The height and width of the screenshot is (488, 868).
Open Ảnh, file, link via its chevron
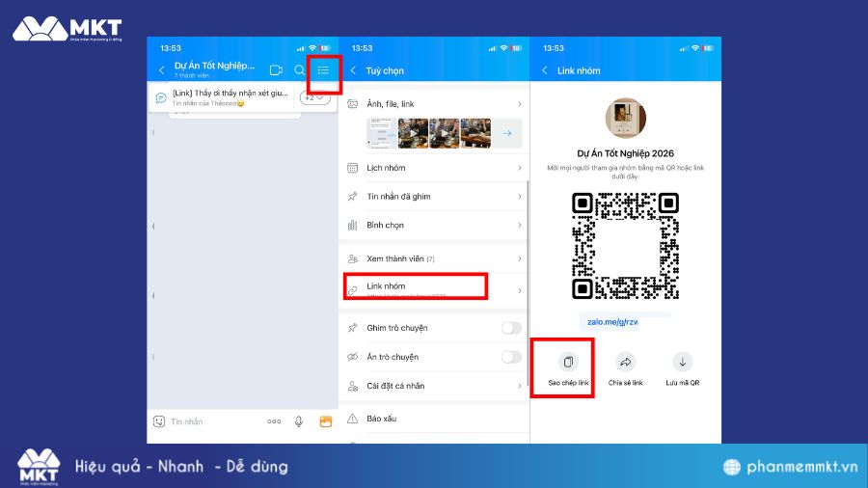point(520,103)
